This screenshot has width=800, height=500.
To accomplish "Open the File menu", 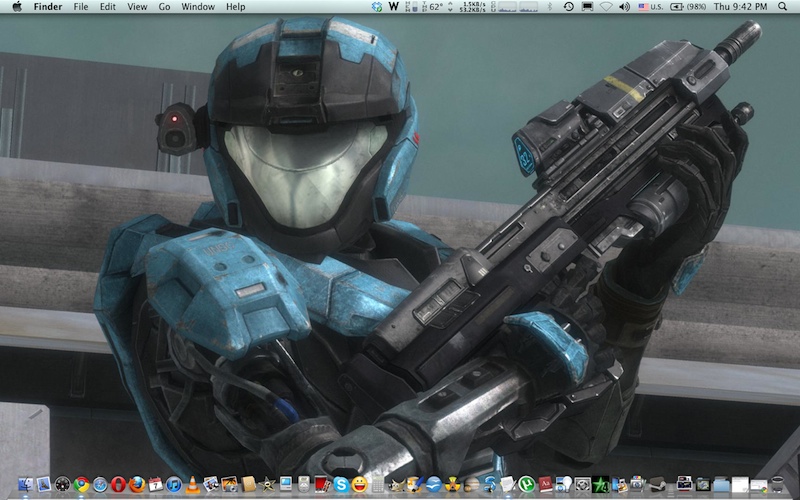I will [x=81, y=7].
